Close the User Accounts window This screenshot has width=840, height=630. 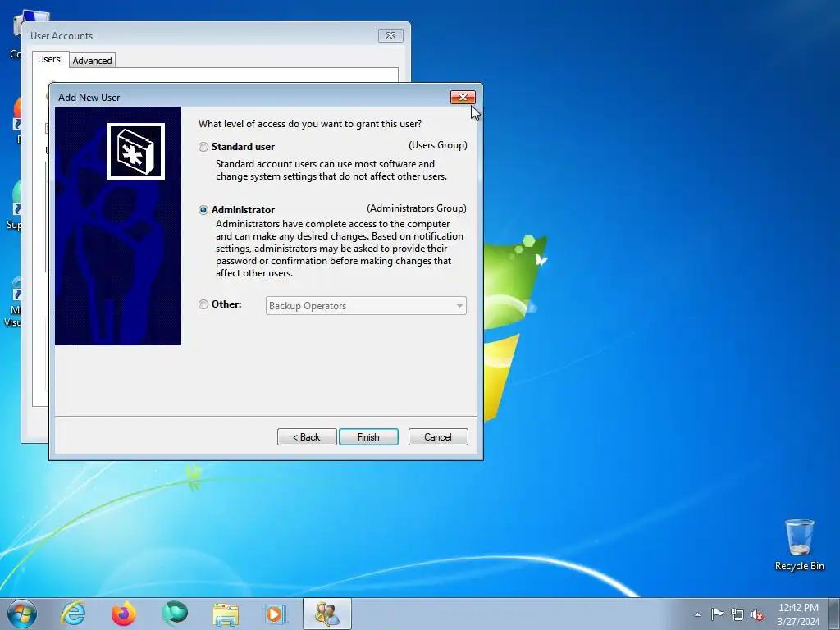[390, 36]
